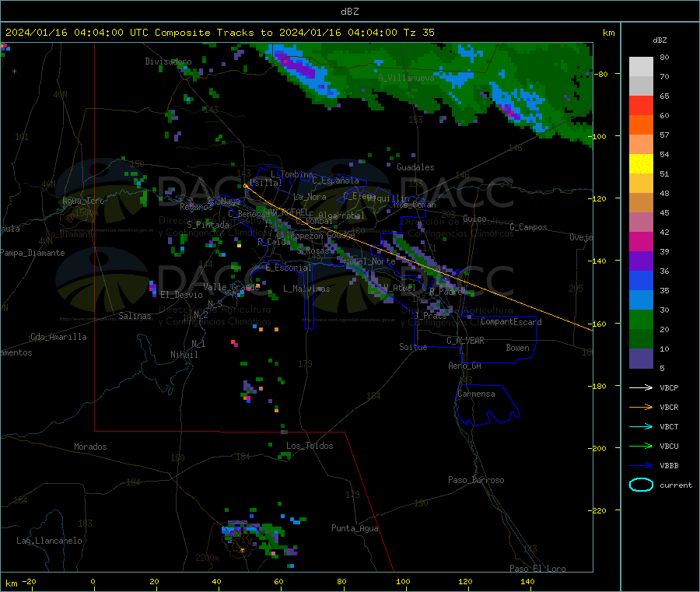Click the cyan VBCT arrow in legend
The width and height of the screenshot is (700, 592).
click(641, 426)
